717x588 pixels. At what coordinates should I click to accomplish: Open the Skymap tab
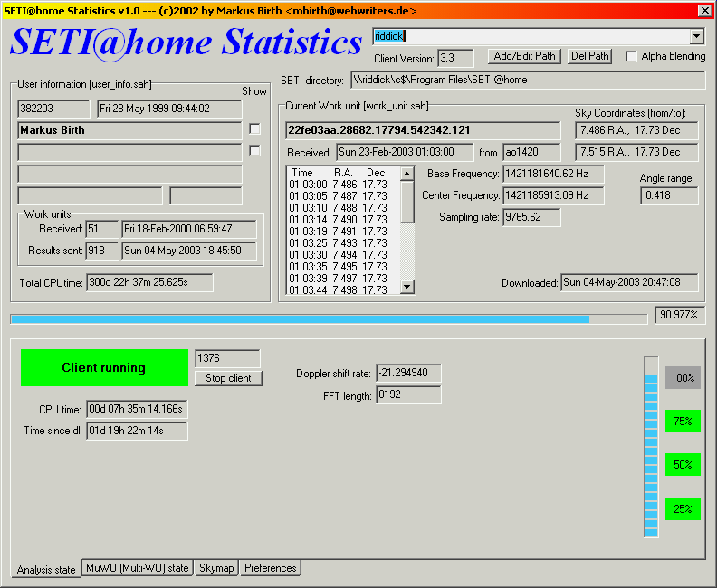pos(216,568)
